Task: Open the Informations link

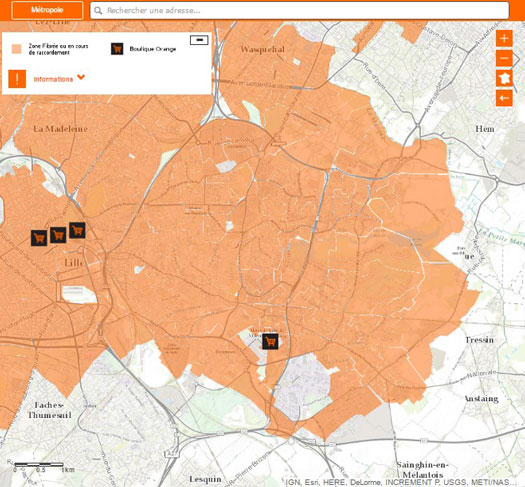Action: (x=53, y=79)
